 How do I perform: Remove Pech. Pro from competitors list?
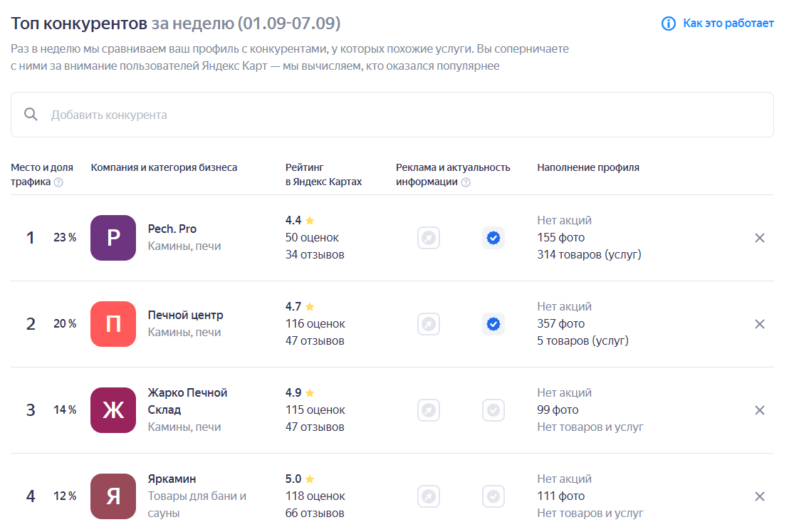click(760, 238)
